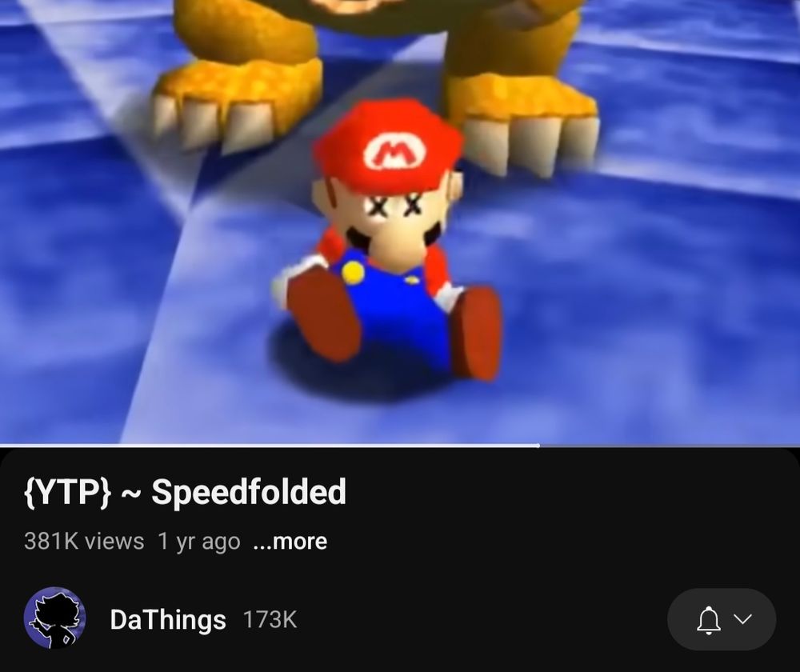Click the 173K subscriber count

tap(270, 620)
